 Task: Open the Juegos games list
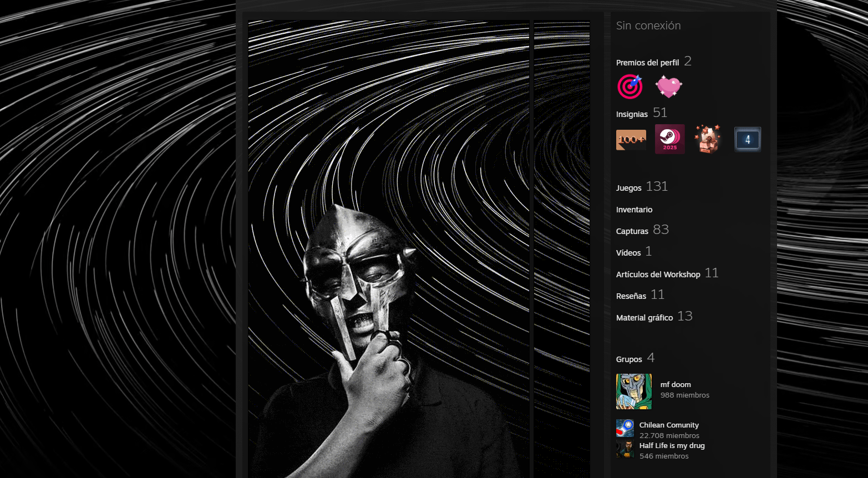pyautogui.click(x=628, y=188)
